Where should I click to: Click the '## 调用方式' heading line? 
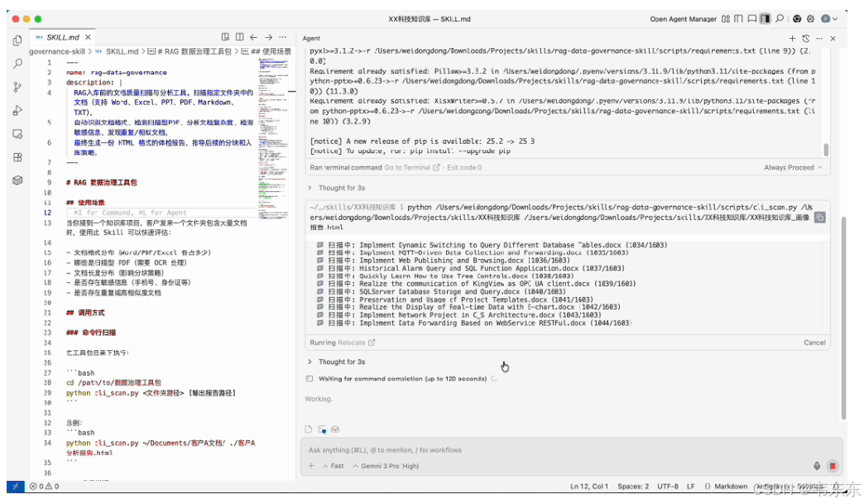point(85,313)
